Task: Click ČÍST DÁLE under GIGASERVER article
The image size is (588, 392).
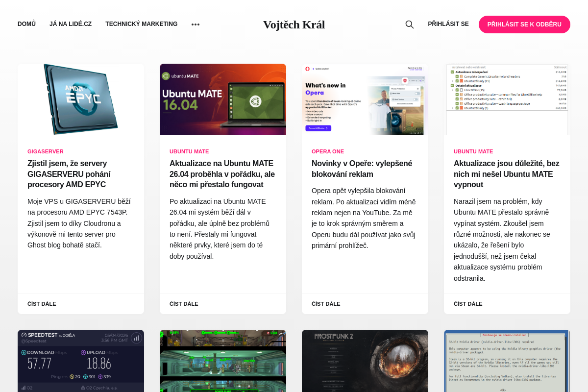Action: (42, 304)
